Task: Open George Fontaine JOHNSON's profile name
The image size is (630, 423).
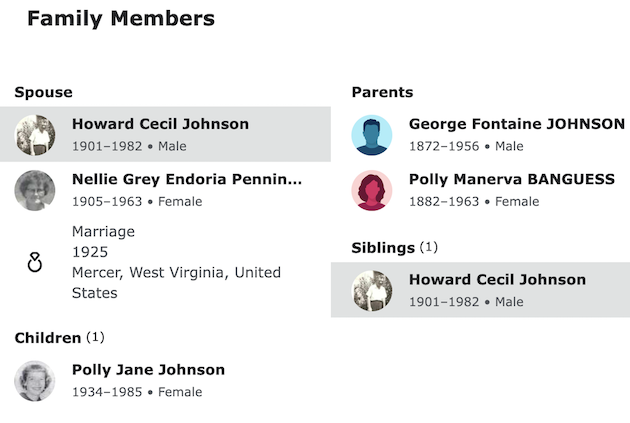Action: [516, 124]
